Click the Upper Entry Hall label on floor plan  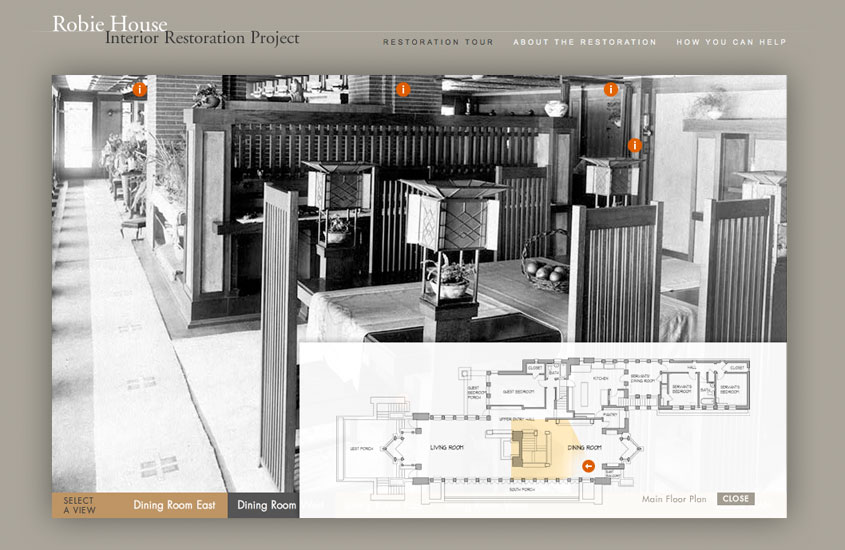516,419
